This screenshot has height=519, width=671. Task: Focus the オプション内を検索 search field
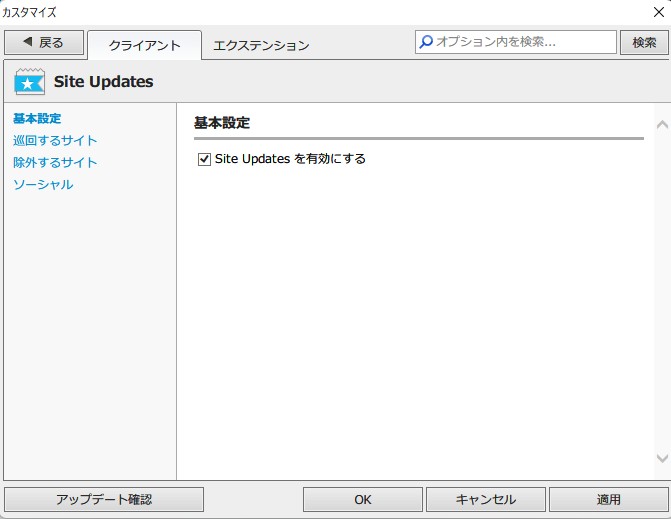[x=516, y=42]
